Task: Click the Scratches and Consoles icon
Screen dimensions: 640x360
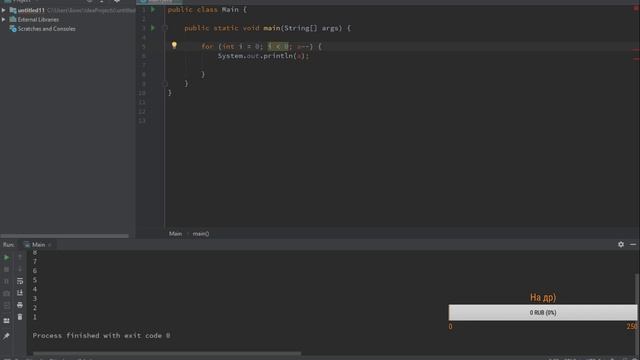Action: point(13,29)
